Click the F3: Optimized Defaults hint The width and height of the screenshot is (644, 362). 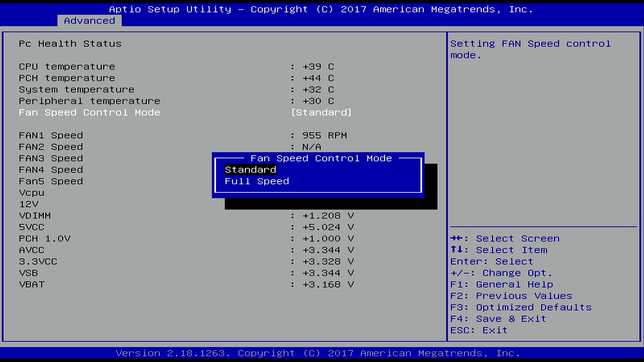(x=521, y=307)
